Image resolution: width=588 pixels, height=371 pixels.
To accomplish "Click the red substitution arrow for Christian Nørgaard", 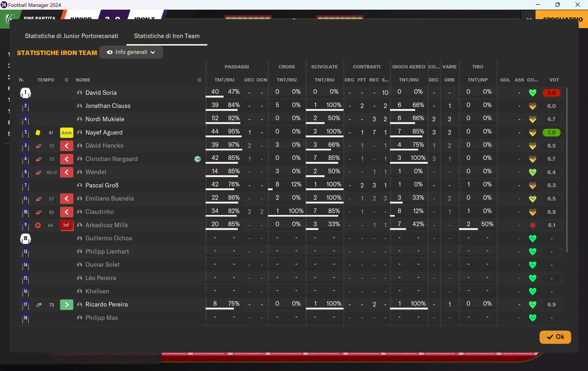I will (67, 159).
